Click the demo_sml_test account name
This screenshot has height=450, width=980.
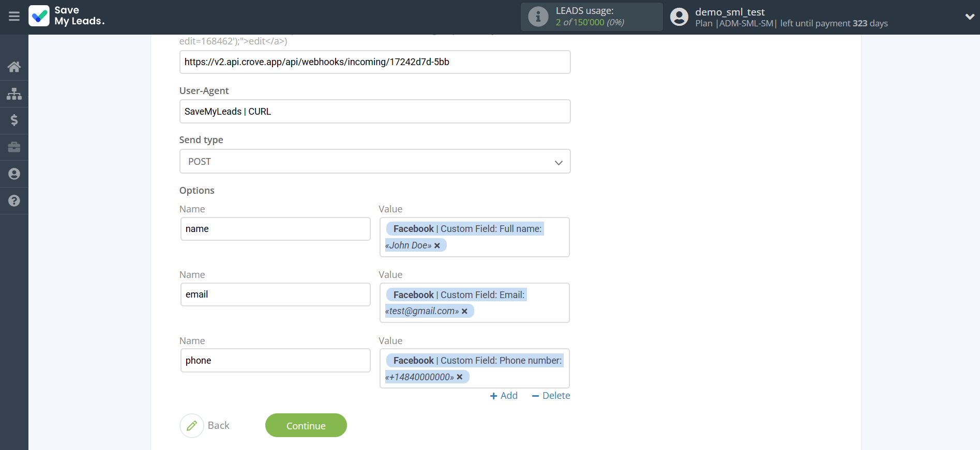click(x=730, y=12)
